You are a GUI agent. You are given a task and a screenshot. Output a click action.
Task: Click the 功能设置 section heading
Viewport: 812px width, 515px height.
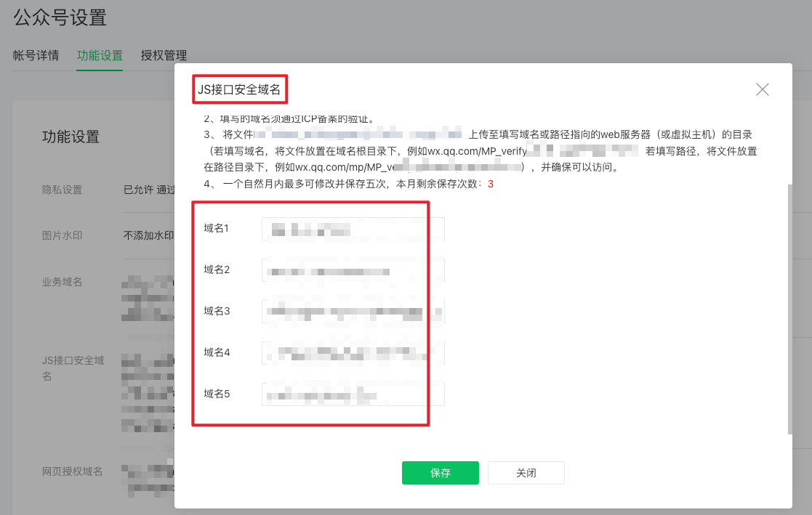click(x=71, y=137)
